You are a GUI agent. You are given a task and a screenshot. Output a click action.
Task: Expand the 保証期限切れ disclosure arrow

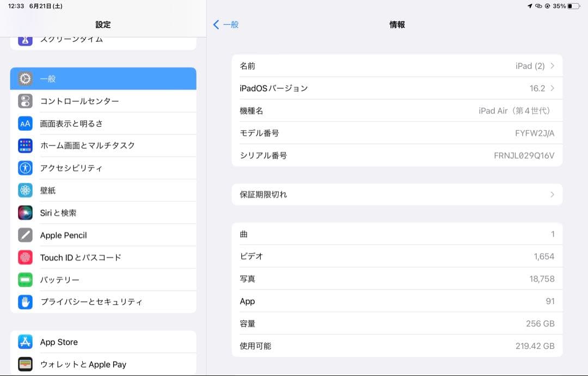(x=553, y=194)
